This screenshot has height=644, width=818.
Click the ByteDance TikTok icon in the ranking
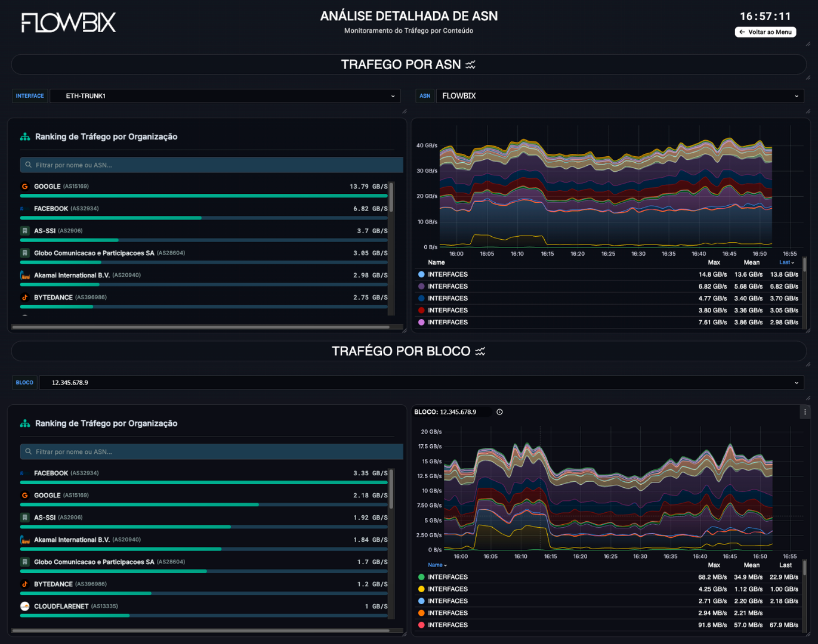pos(24,297)
